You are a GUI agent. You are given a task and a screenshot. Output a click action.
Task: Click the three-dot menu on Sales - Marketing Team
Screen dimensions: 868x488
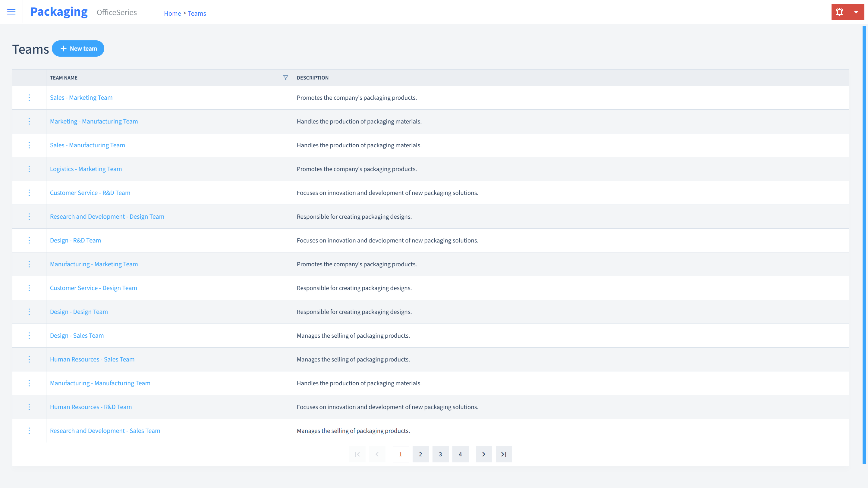(x=29, y=97)
